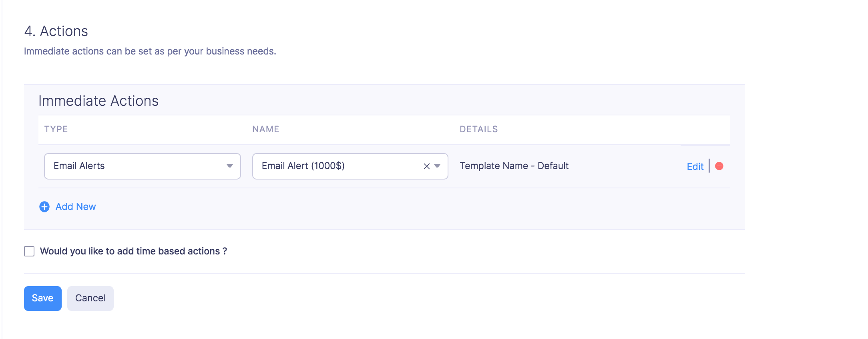Click the immediate actions description sentence
868x339 pixels.
pyautogui.click(x=150, y=51)
